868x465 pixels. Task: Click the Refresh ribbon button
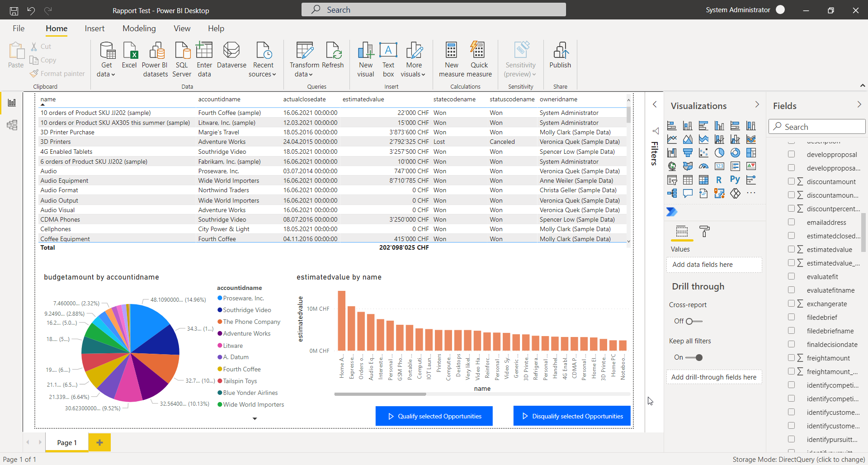pos(333,56)
